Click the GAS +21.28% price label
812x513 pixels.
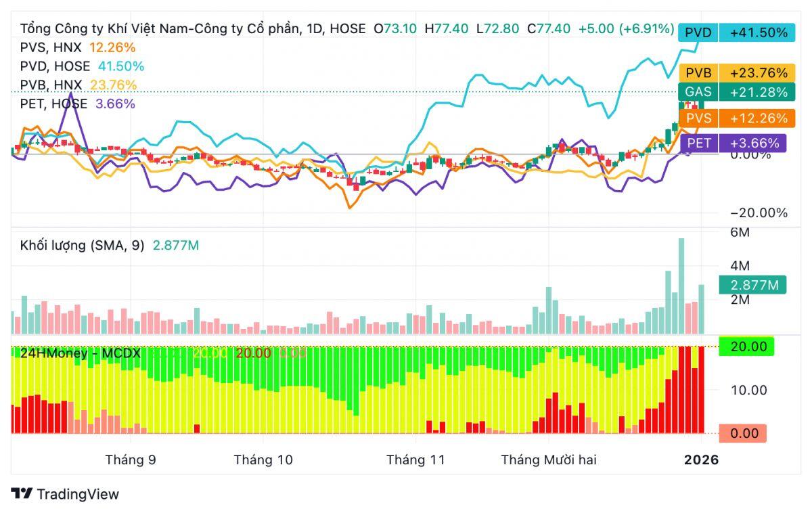pyautogui.click(x=735, y=93)
